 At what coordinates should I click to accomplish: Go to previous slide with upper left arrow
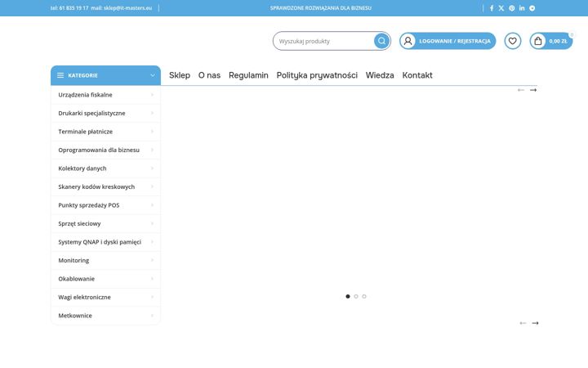coord(521,90)
